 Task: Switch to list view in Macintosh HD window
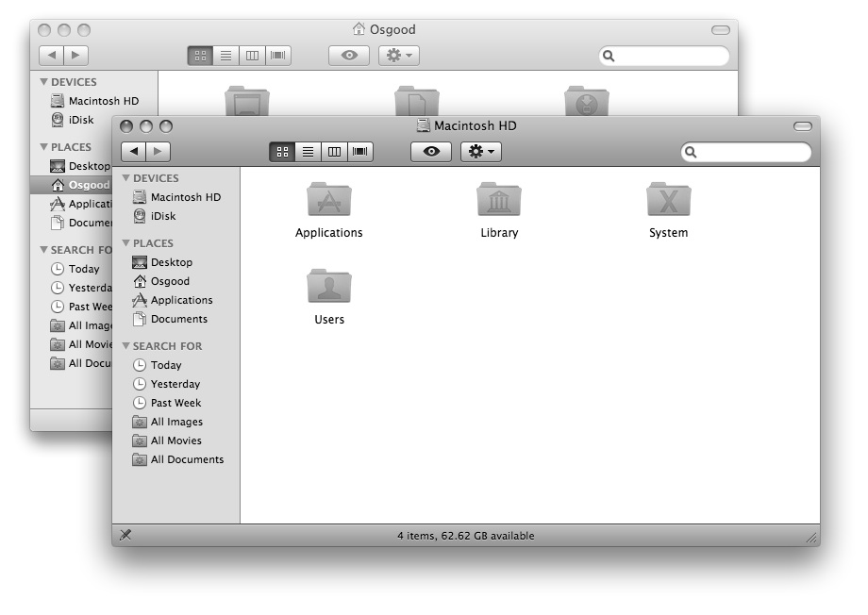[308, 152]
